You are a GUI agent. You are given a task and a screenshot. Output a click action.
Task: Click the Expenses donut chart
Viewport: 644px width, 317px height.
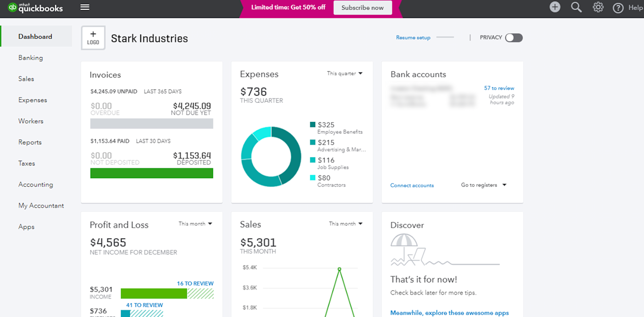pyautogui.click(x=271, y=156)
